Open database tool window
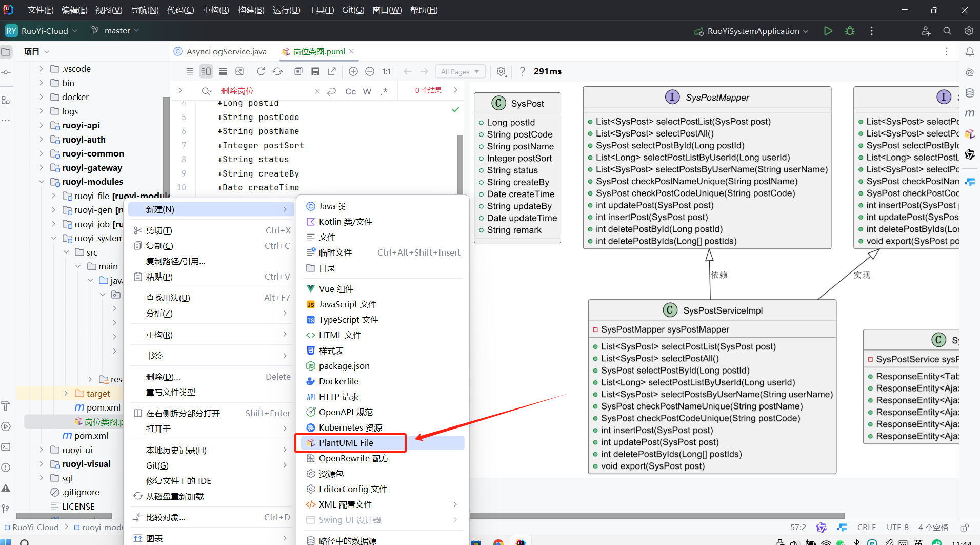 970,93
